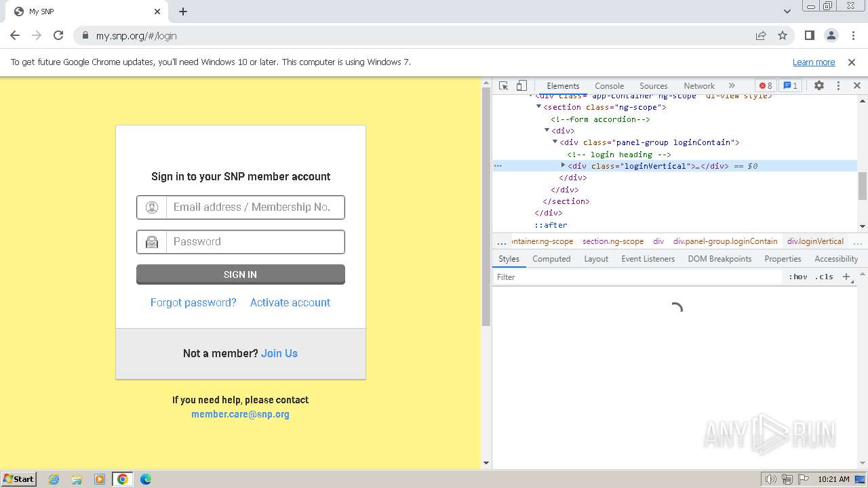The width and height of the screenshot is (868, 488).
Task: Open Windows Start menu
Action: click(19, 479)
